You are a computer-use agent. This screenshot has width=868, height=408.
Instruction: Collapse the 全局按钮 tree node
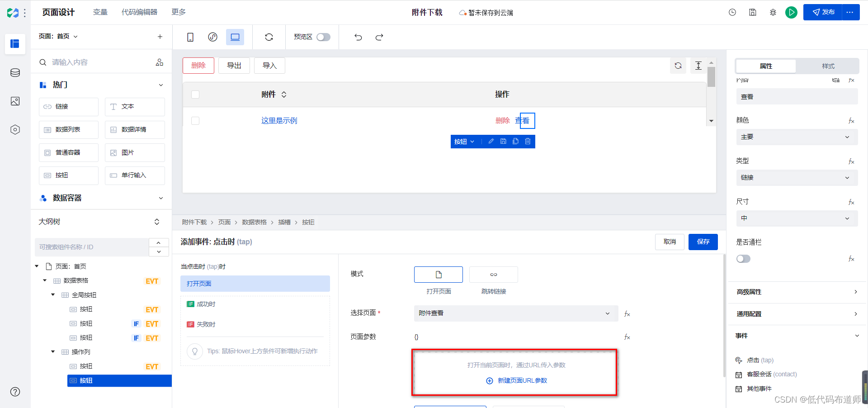(53, 295)
